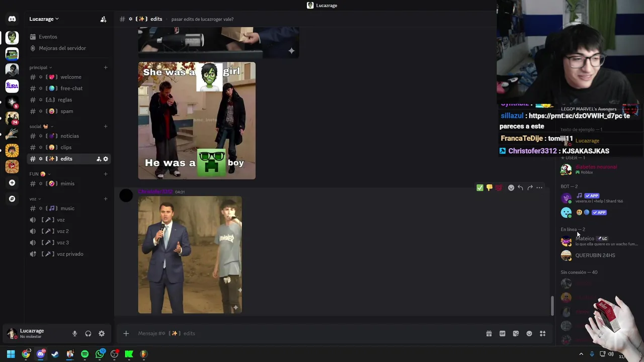This screenshot has height=362, width=644.
Task: Add channel to voz category
Action: (106, 199)
